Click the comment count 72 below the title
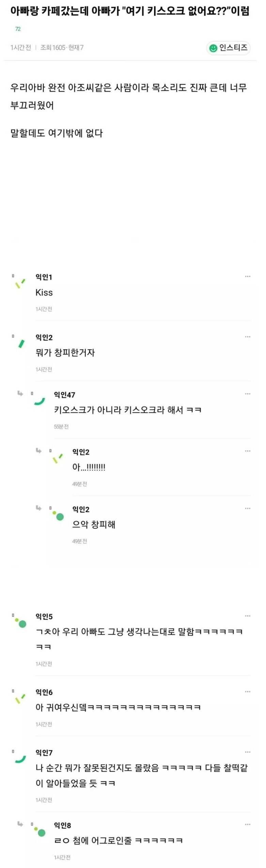 (x=18, y=29)
